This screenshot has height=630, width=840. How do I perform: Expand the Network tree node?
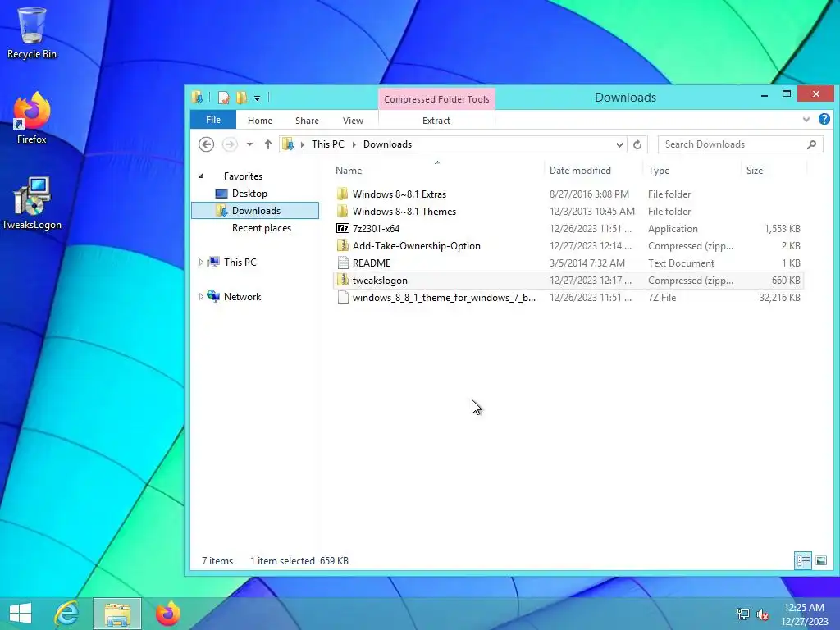click(x=201, y=296)
